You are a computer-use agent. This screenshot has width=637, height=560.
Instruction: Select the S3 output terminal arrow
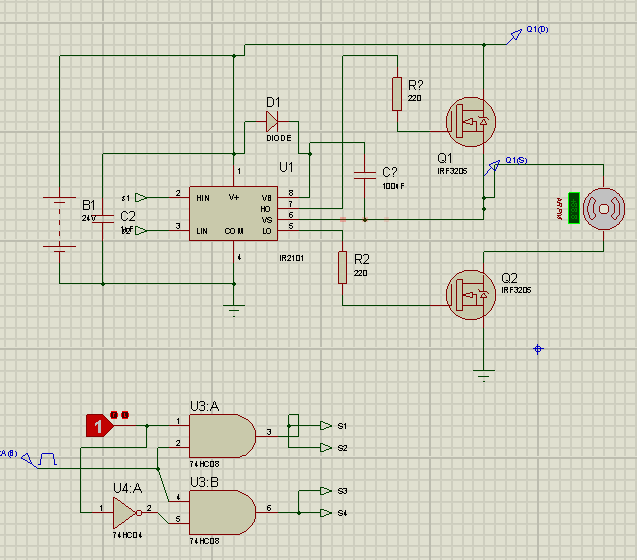click(x=326, y=491)
